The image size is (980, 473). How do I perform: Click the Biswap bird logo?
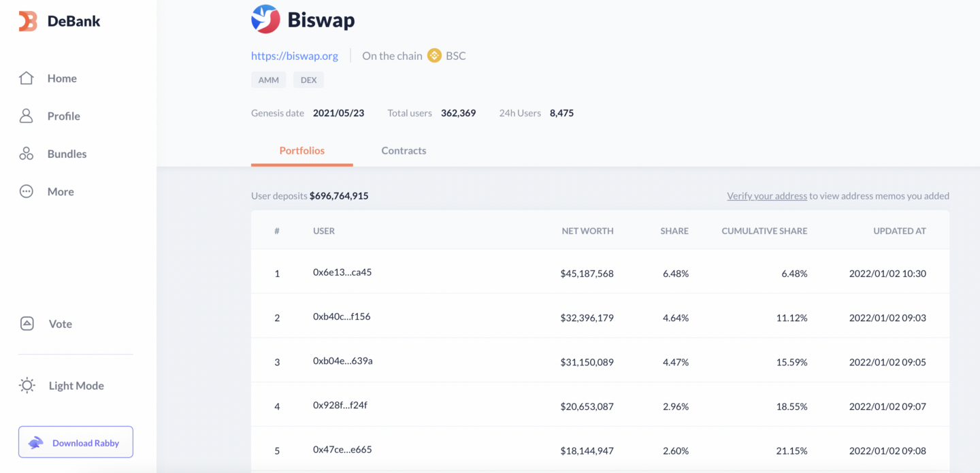tap(265, 19)
